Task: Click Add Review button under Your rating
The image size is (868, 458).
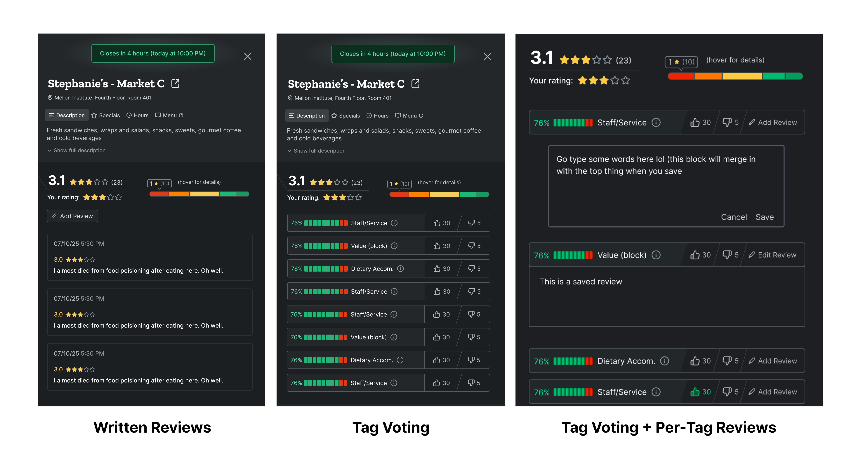Action: pyautogui.click(x=72, y=216)
